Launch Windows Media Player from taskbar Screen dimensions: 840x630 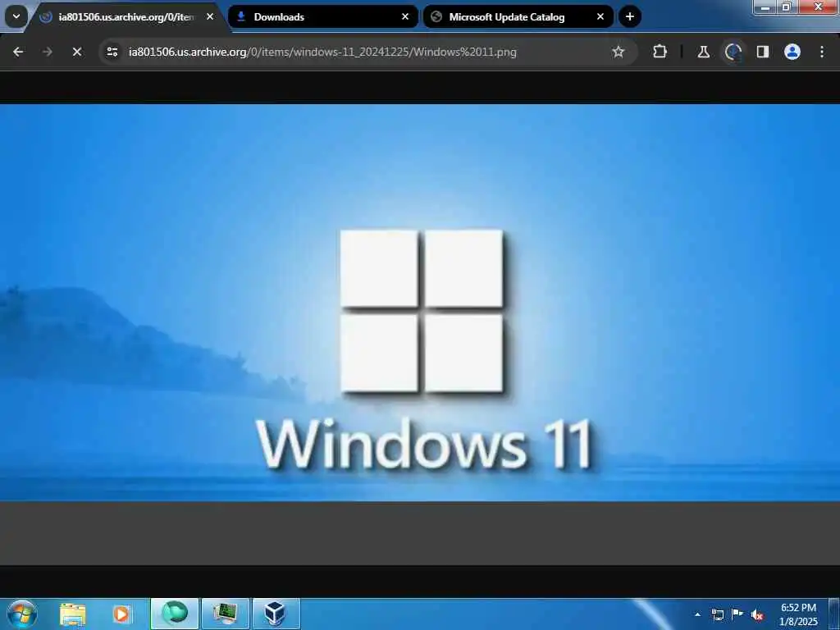coord(121,614)
